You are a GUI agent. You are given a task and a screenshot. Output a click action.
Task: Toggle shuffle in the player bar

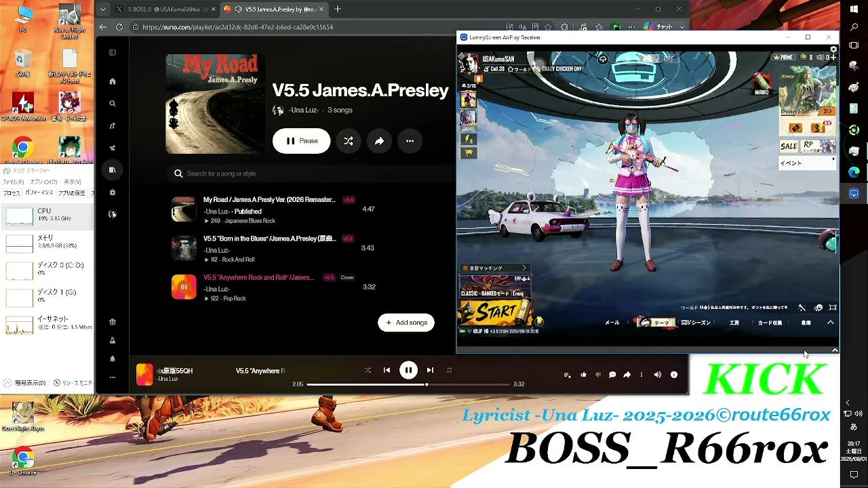368,370
